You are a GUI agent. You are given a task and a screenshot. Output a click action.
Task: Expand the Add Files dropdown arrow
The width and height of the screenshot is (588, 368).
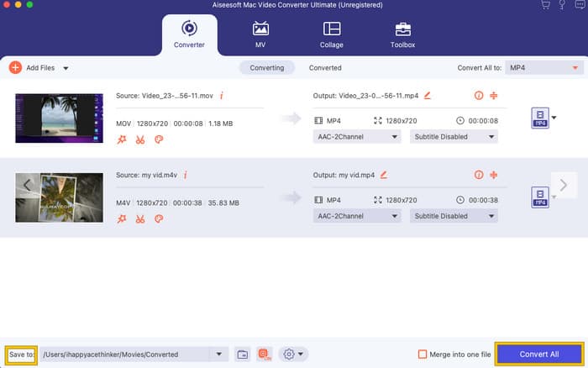(66, 68)
